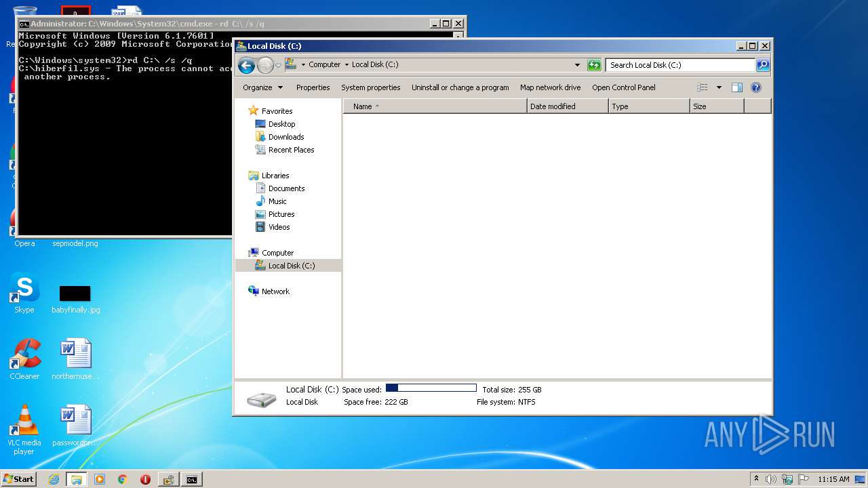This screenshot has width=868, height=488.
Task: Click Internet Explorer in the taskbar
Action: point(54,479)
